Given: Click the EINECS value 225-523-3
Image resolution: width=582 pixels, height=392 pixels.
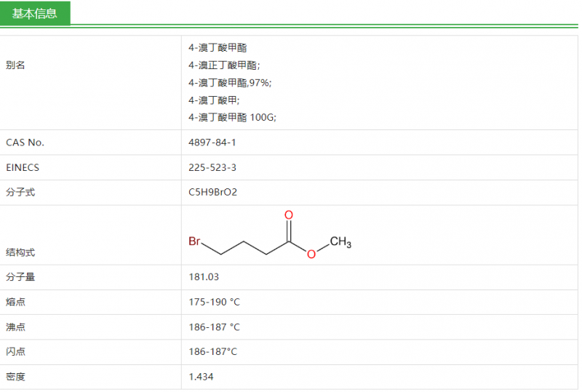Looking at the screenshot, I should 212,167.
